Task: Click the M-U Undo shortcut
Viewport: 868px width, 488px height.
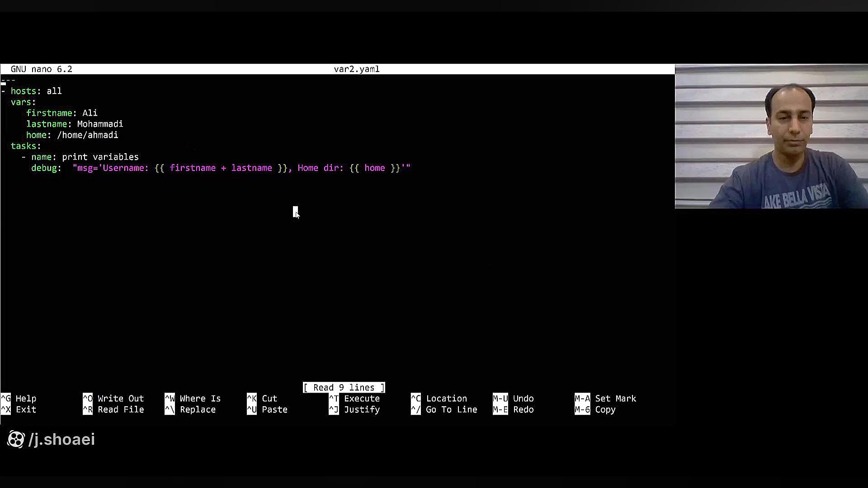Action: (x=514, y=399)
